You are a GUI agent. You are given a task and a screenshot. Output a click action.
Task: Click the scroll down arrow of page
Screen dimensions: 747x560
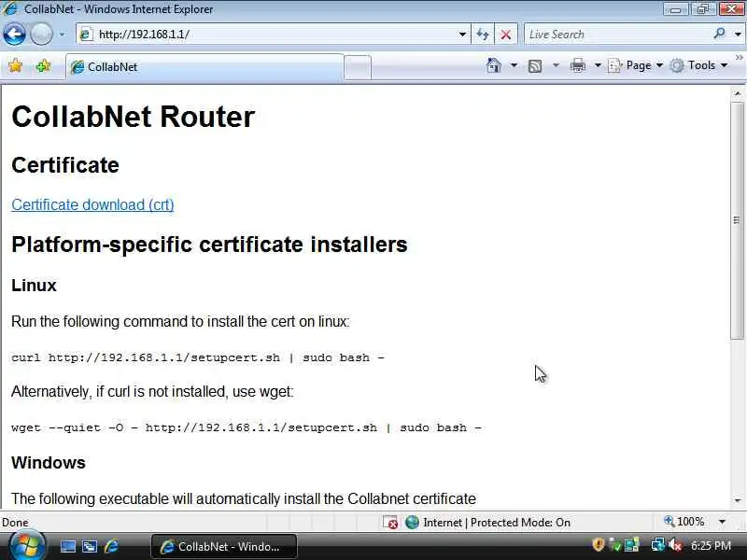coord(738,500)
